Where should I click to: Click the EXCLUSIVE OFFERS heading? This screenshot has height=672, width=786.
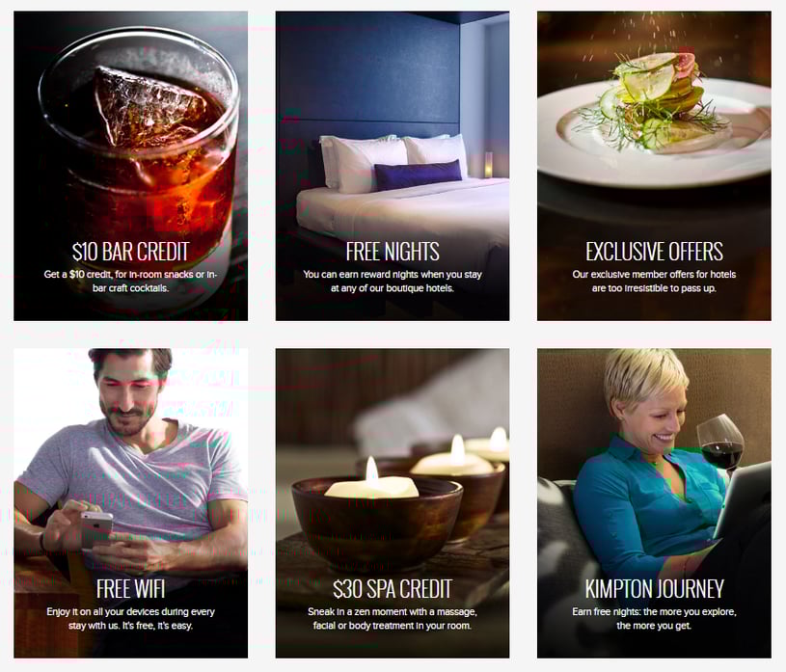[654, 252]
